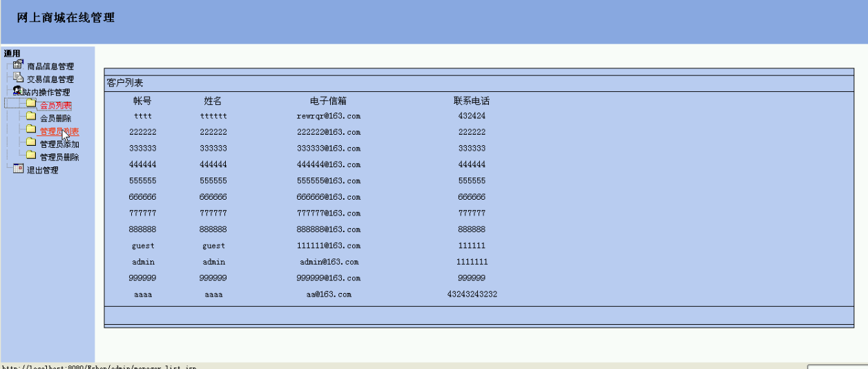Click the 电子信箱 column header
The height and width of the screenshot is (369, 868).
328,101
